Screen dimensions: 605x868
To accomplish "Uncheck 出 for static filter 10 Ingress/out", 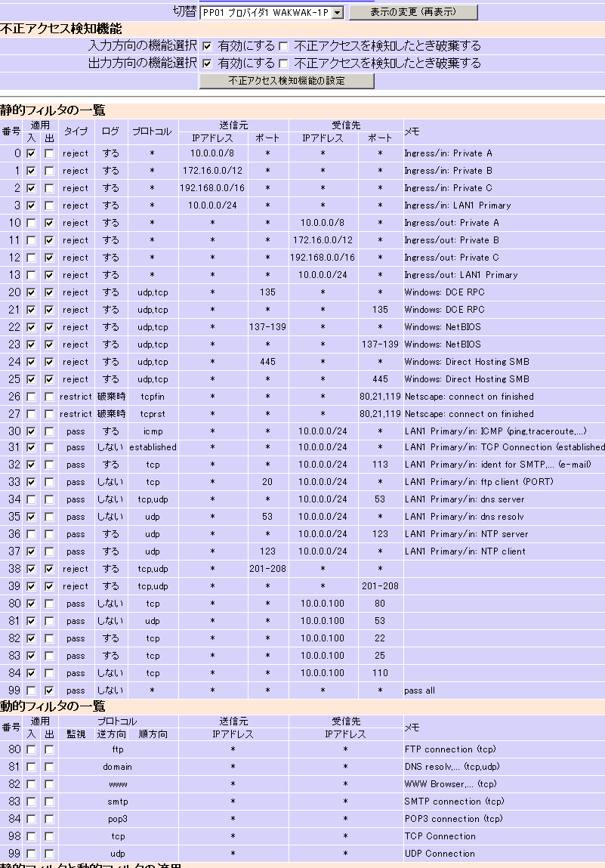I will click(x=49, y=223).
